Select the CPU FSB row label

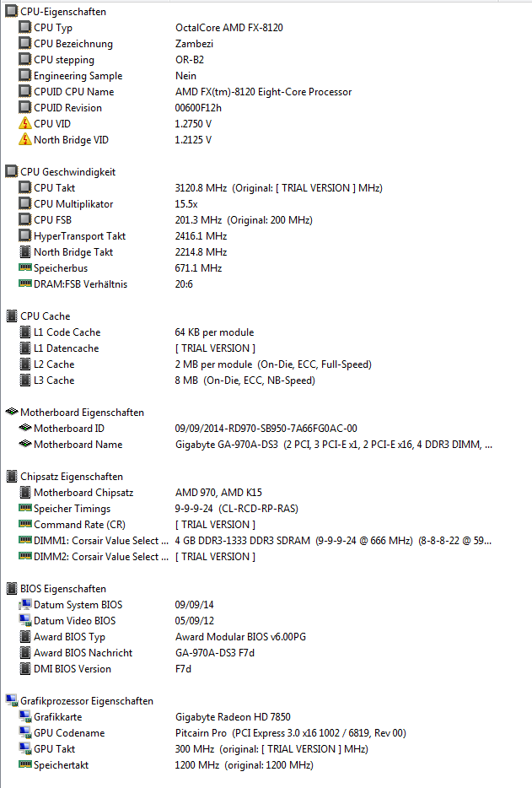pyautogui.click(x=53, y=219)
